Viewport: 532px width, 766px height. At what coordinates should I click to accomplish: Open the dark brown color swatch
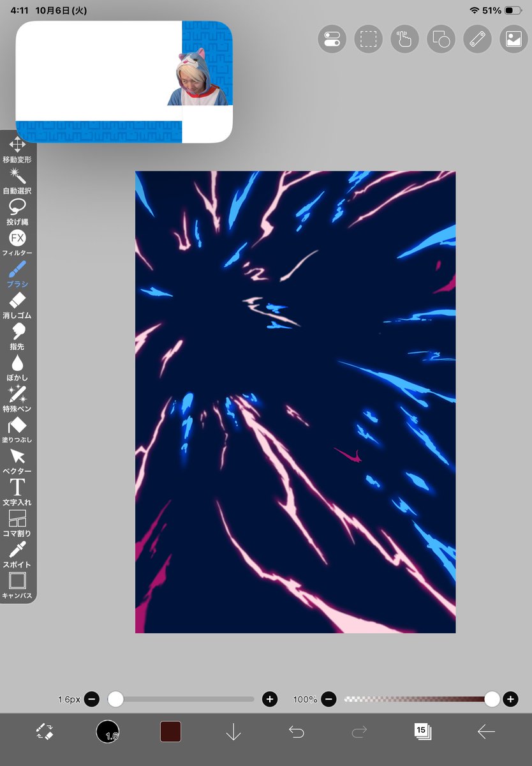click(170, 732)
